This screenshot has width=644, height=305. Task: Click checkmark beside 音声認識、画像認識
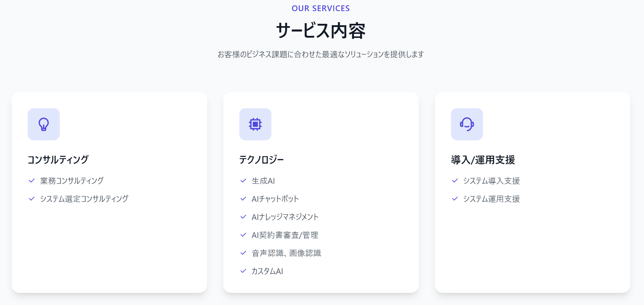coord(244,253)
